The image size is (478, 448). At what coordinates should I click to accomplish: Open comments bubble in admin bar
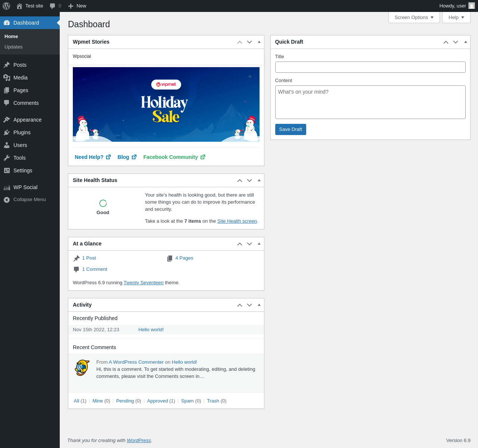pyautogui.click(x=53, y=6)
